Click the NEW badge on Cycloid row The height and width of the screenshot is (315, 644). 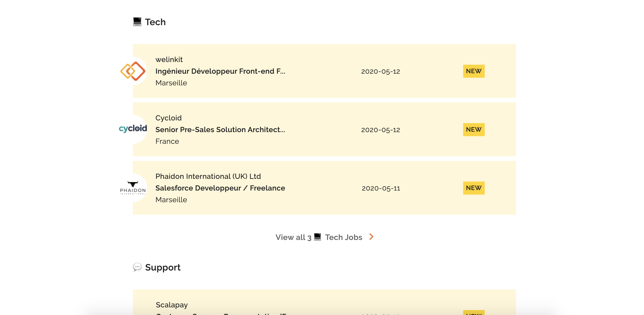tap(473, 129)
